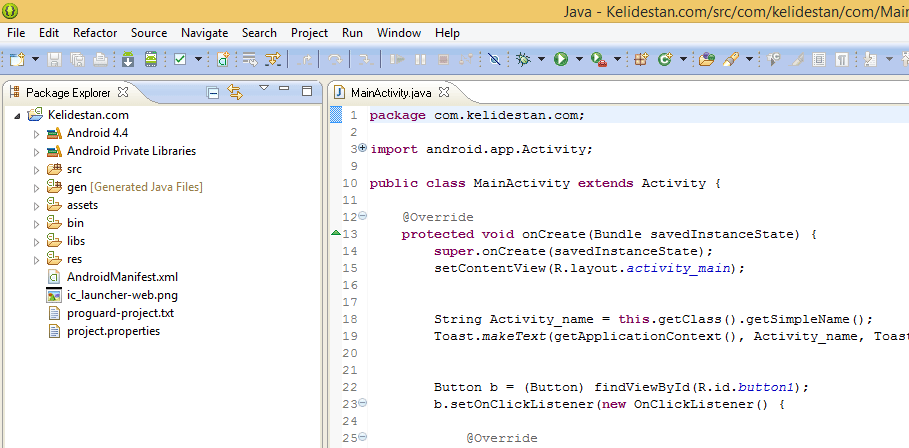Click the Resume debug icon
This screenshot has height=448, width=909.
[398, 59]
